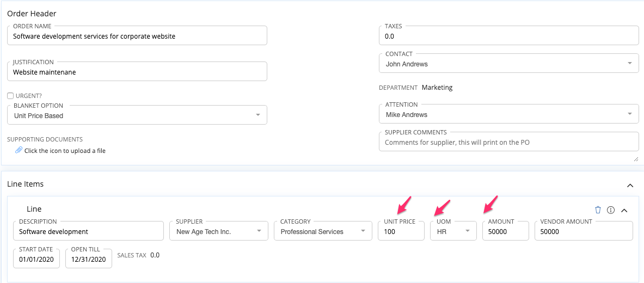Open the Contact dropdown
The height and width of the screenshot is (283, 644).
click(x=509, y=63)
